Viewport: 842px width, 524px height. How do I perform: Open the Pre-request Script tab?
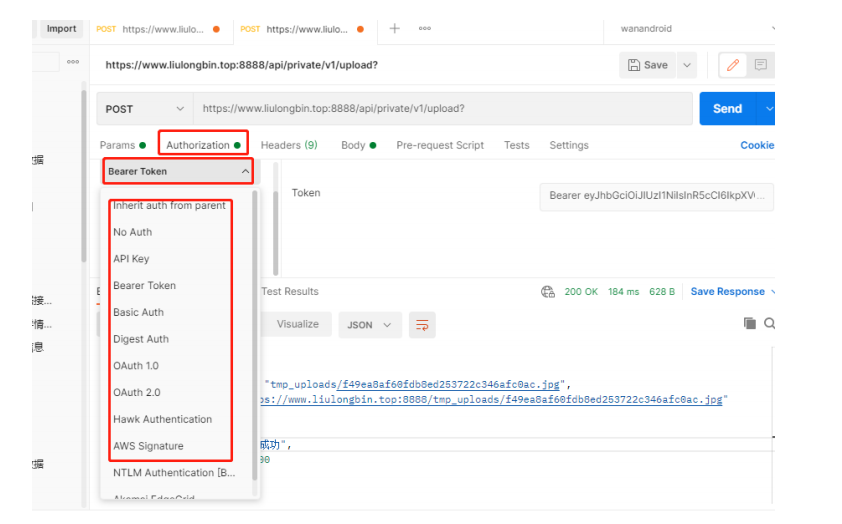(440, 145)
